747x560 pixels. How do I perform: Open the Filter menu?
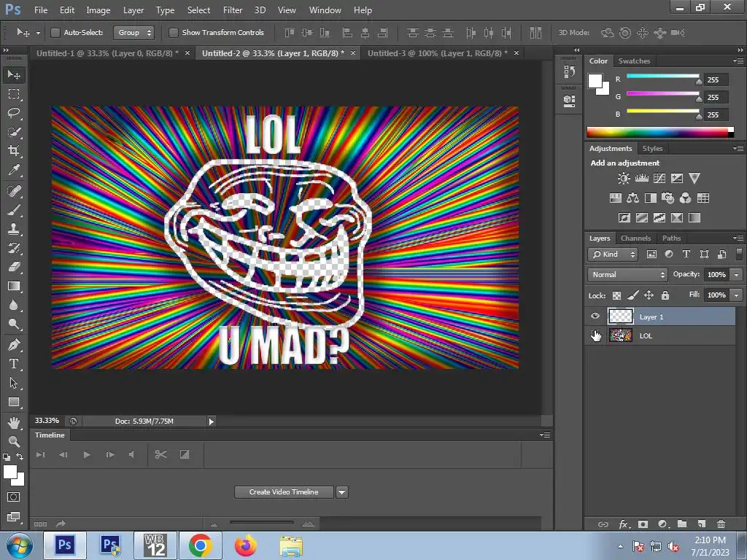[233, 10]
